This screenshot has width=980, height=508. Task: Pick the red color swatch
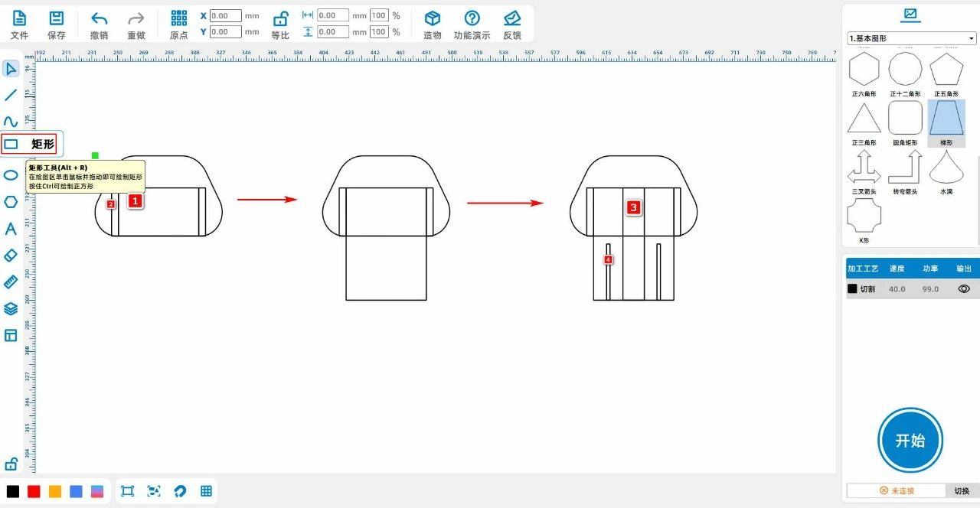pyautogui.click(x=34, y=491)
